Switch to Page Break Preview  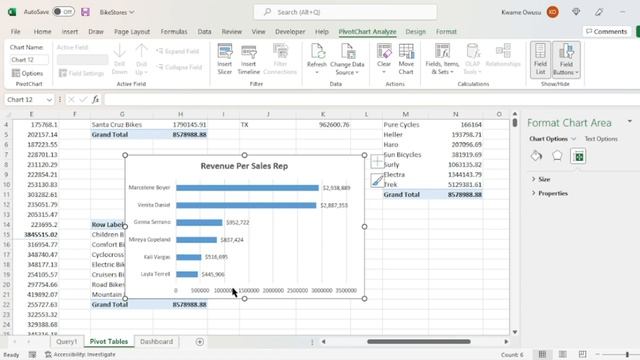(582, 355)
